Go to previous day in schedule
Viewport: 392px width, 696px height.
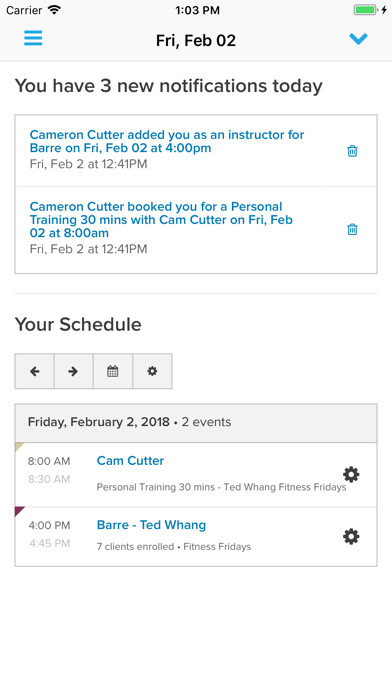(35, 371)
